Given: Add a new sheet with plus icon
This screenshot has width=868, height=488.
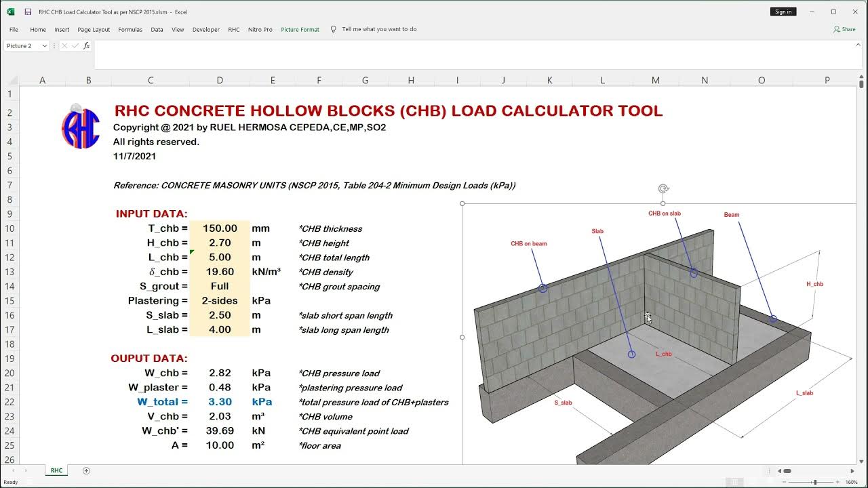Looking at the screenshot, I should coord(86,470).
